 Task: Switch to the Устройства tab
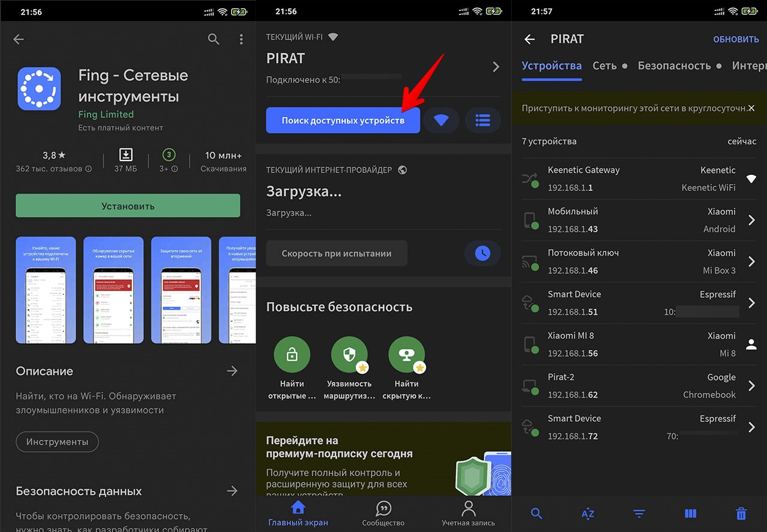pos(552,66)
